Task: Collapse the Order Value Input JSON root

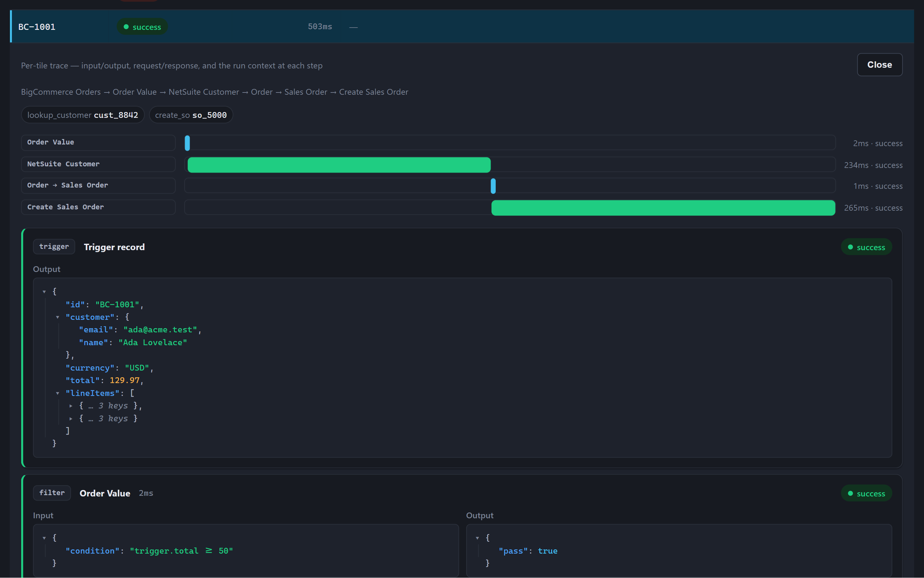Action: tap(44, 538)
